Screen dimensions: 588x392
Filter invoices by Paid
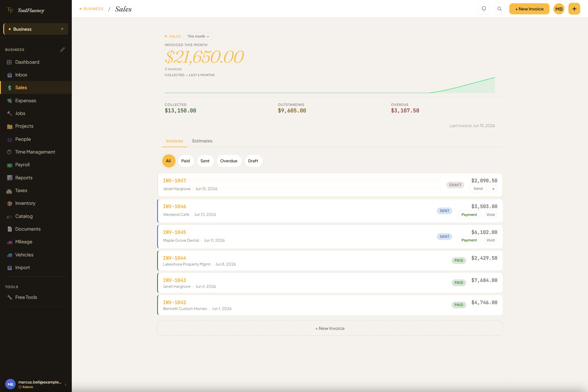coord(185,161)
